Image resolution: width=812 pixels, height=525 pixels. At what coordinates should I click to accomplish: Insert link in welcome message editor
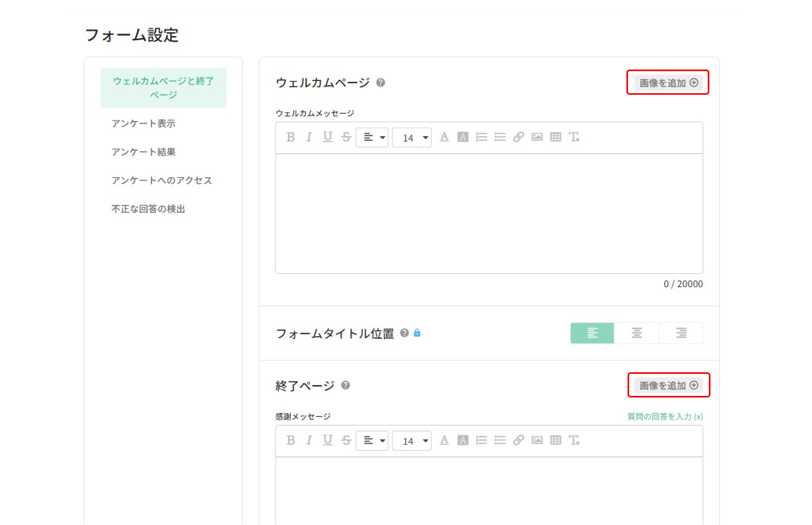tap(518, 137)
